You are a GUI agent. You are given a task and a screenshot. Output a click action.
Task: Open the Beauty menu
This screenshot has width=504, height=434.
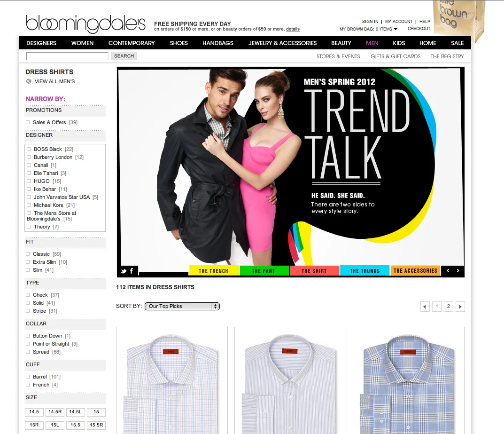[341, 43]
